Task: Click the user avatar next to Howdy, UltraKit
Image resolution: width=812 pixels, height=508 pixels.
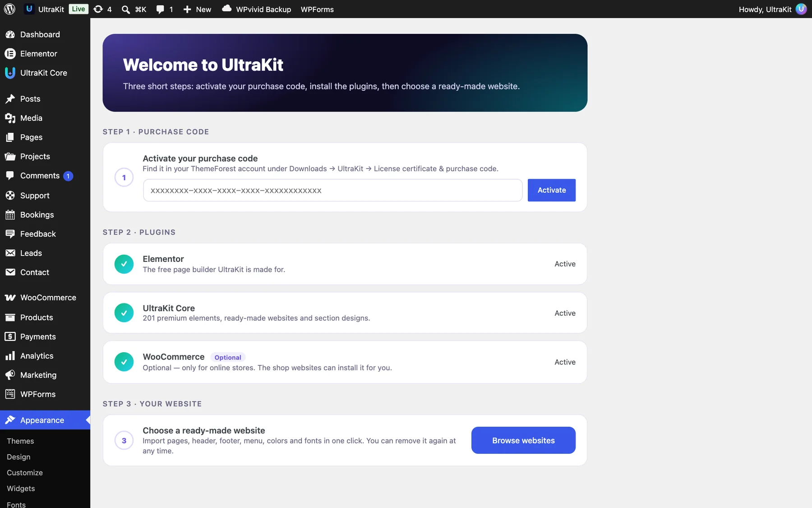Action: [801, 9]
